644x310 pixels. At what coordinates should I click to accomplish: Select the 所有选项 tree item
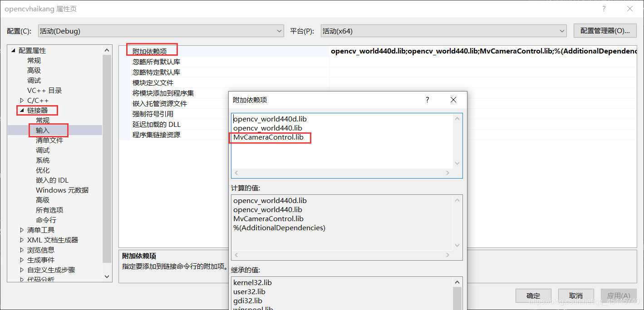(49, 210)
